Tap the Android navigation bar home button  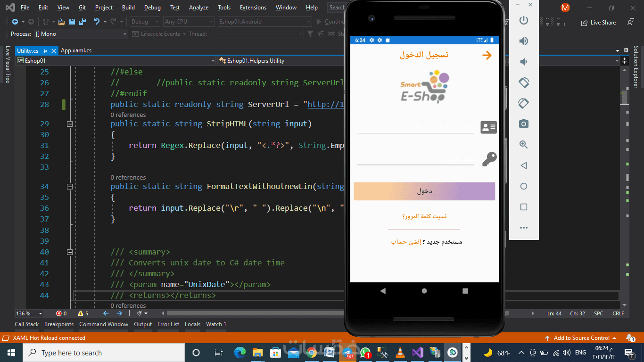point(424,291)
